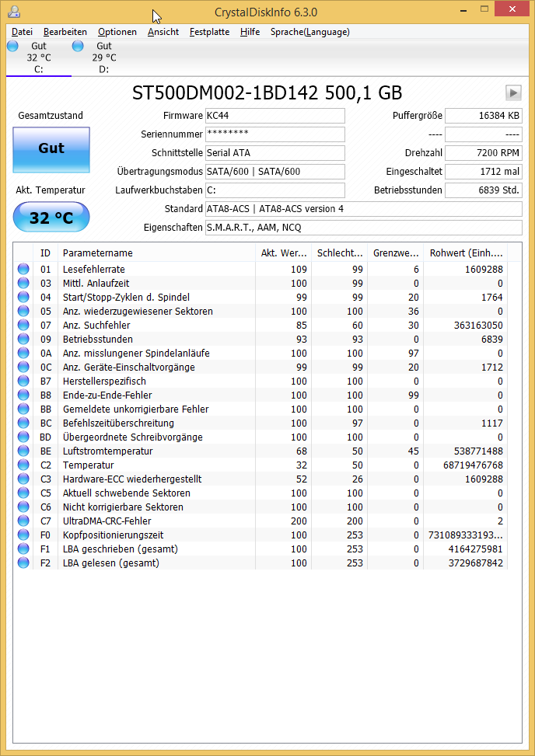The height and width of the screenshot is (756, 535).
Task: Click status orb for UltraDMA-CRC-Fehler row
Action: pos(23,521)
